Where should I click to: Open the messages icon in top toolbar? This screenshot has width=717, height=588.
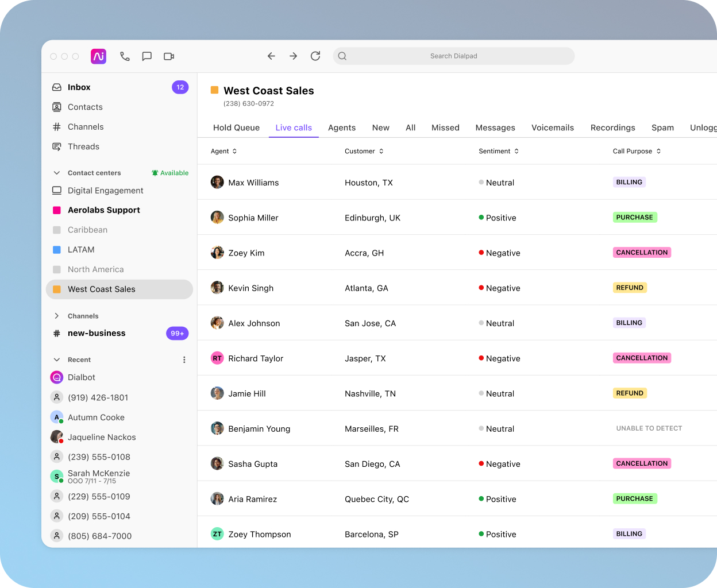tap(147, 56)
